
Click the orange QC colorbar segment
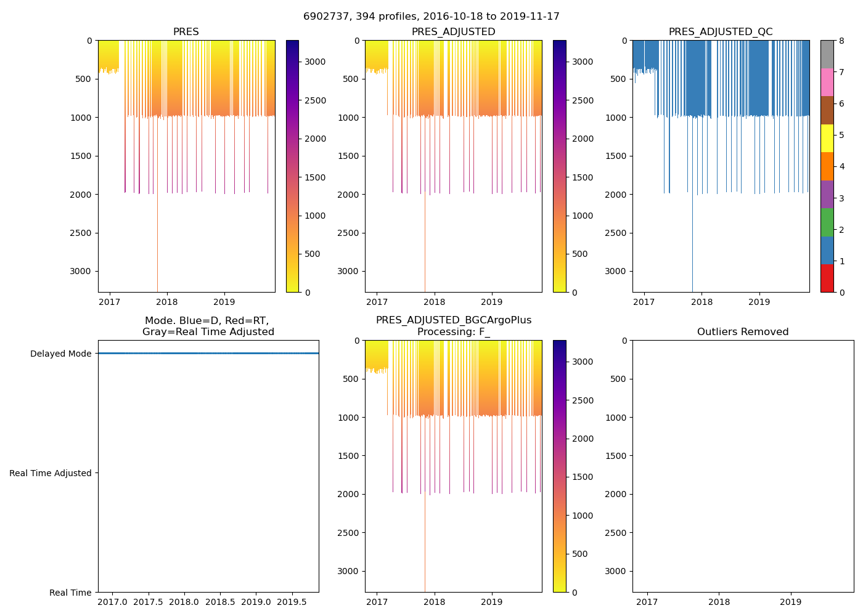tap(827, 166)
